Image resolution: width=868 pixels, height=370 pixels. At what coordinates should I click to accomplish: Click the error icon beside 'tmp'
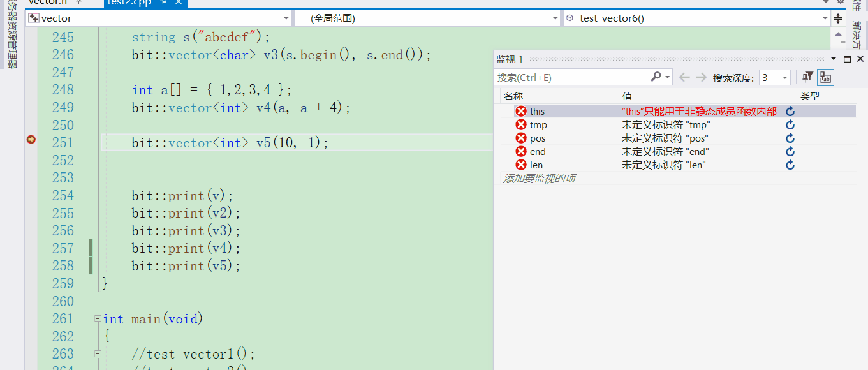pos(521,125)
